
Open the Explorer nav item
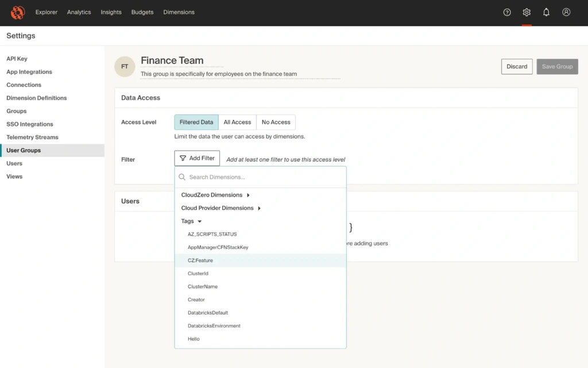pos(47,12)
